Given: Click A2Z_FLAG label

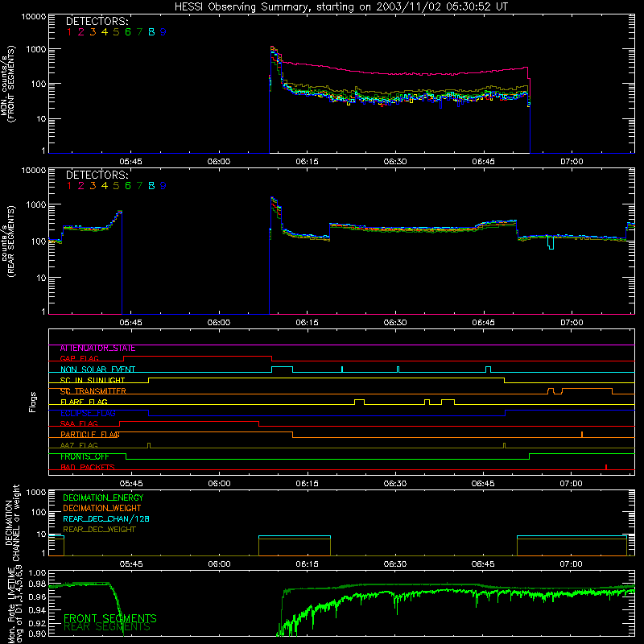Looking at the screenshot, I should (x=79, y=445).
